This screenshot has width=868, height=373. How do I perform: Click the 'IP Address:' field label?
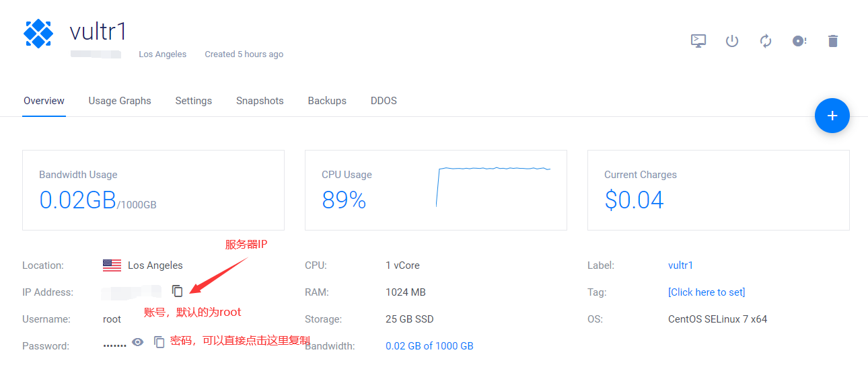point(48,292)
